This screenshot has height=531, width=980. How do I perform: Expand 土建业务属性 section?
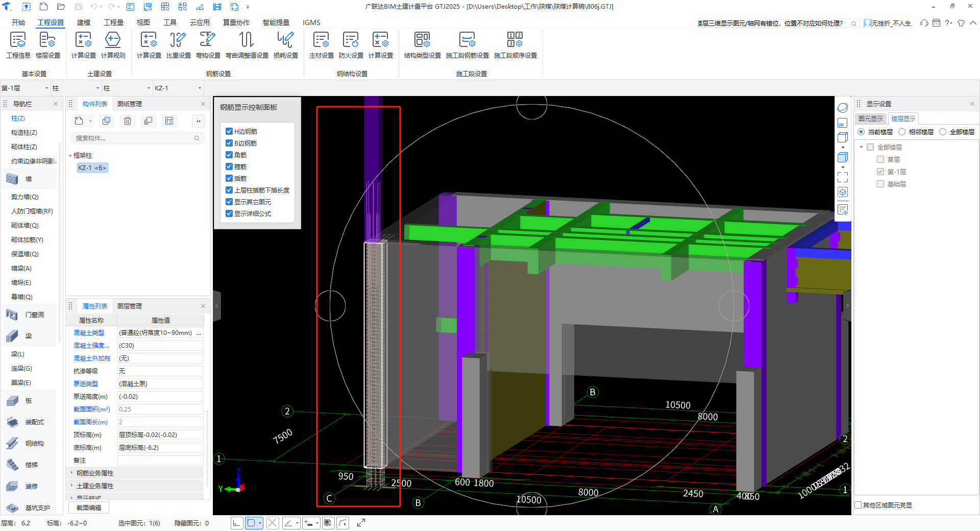[71, 486]
